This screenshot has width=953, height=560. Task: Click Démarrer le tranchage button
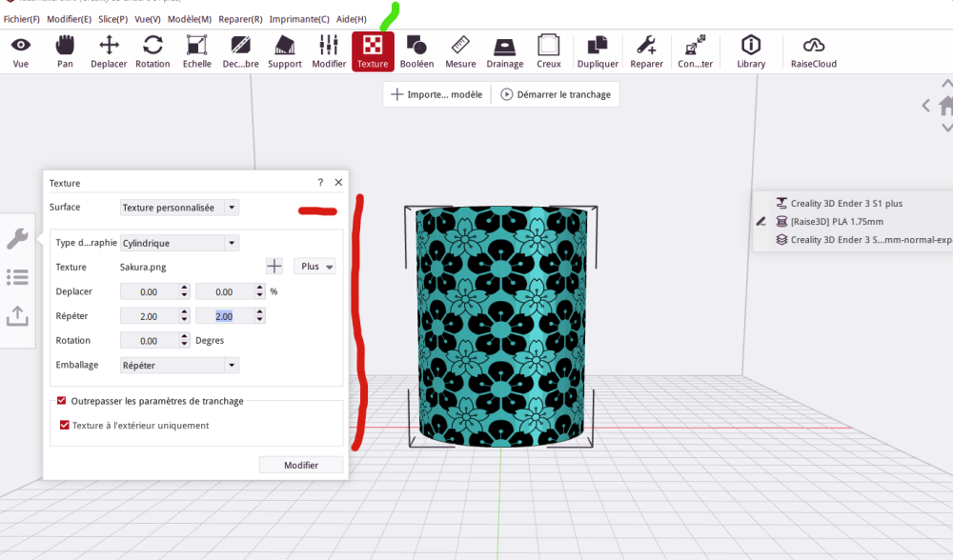(x=556, y=94)
